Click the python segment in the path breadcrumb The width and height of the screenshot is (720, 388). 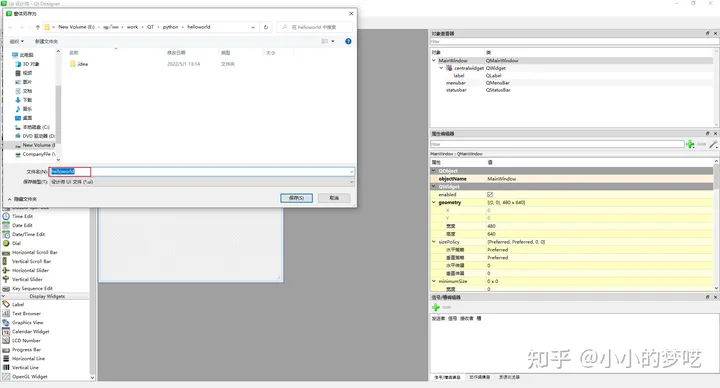point(170,27)
